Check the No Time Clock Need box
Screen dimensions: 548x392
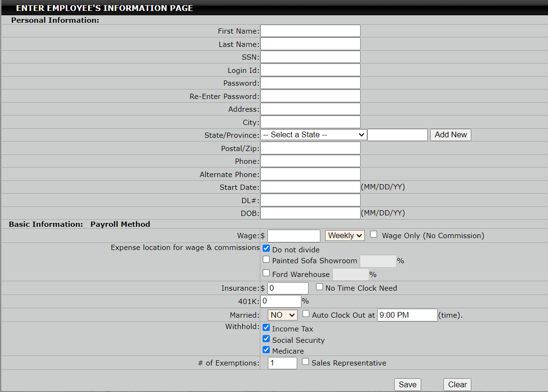pyautogui.click(x=319, y=287)
